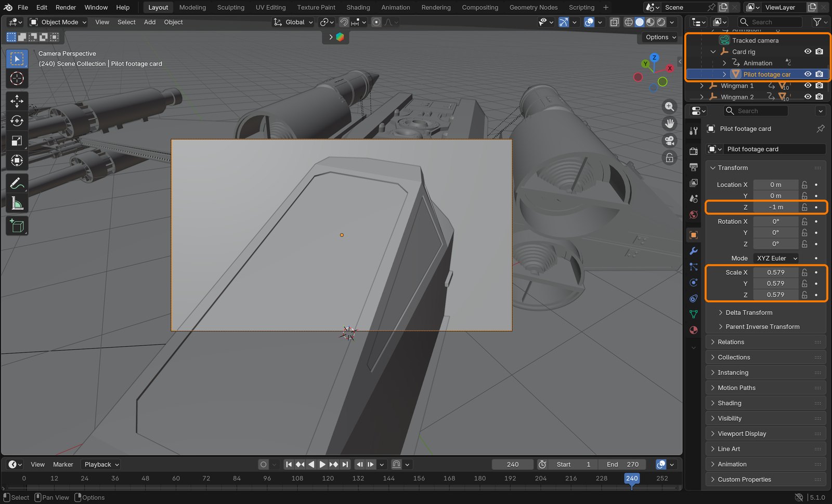This screenshot has width=832, height=504.
Task: Open the Modifiers wrench properties tab
Action: (693, 251)
